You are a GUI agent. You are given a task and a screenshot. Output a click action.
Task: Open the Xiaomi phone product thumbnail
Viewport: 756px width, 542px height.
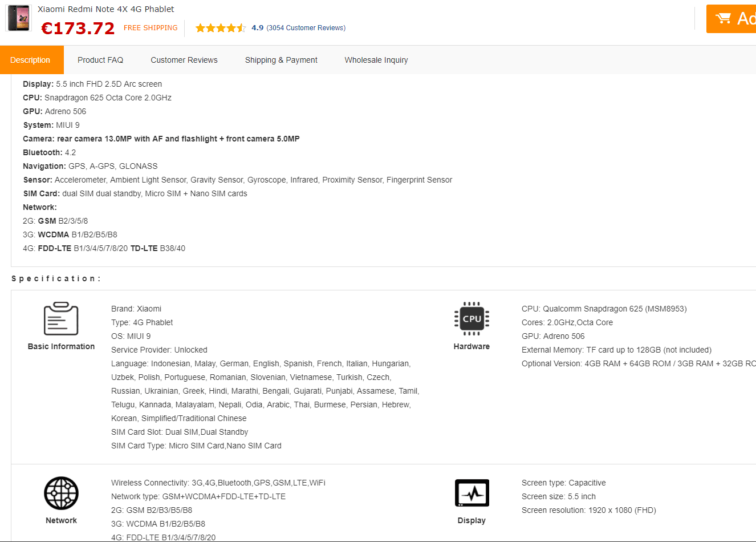[x=19, y=18]
